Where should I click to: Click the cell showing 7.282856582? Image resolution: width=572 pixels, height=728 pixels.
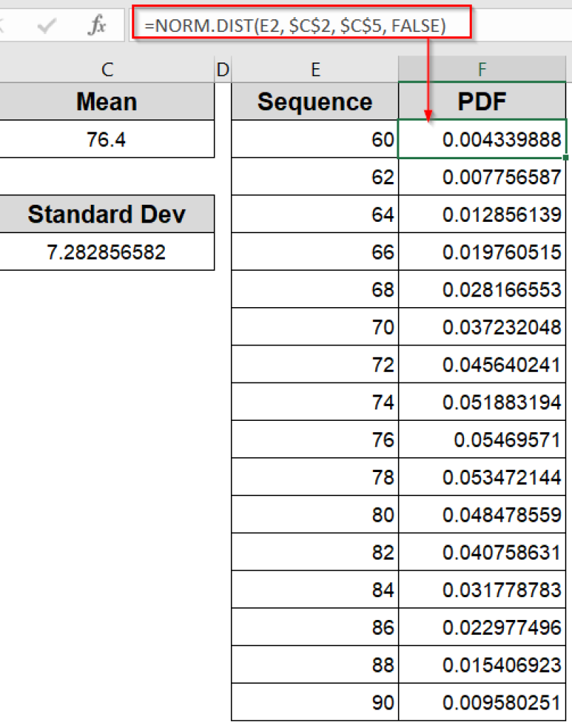tap(107, 251)
